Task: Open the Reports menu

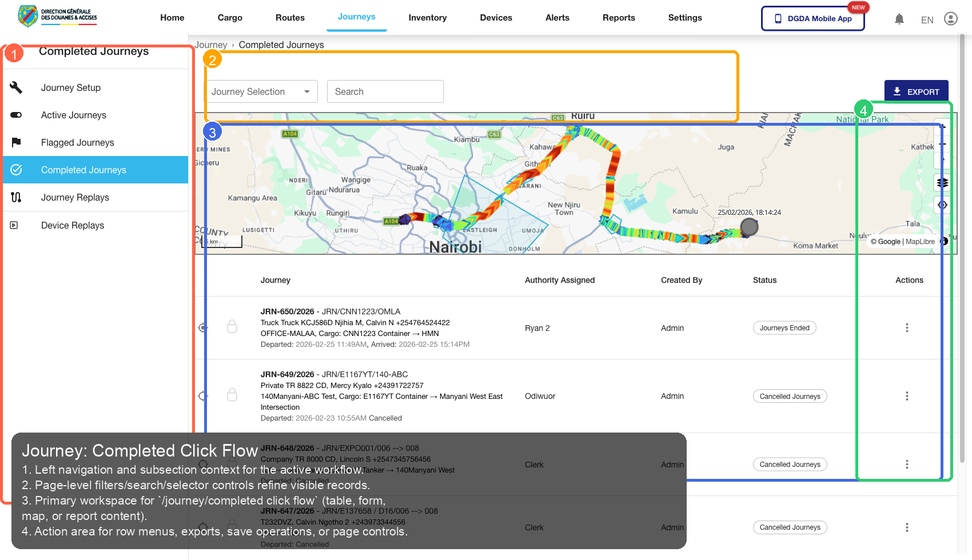Action: pyautogui.click(x=619, y=18)
